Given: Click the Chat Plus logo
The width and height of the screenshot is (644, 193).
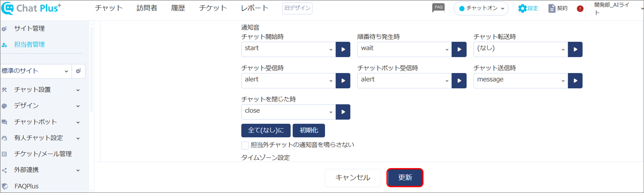Looking at the screenshot, I should click(x=31, y=8).
